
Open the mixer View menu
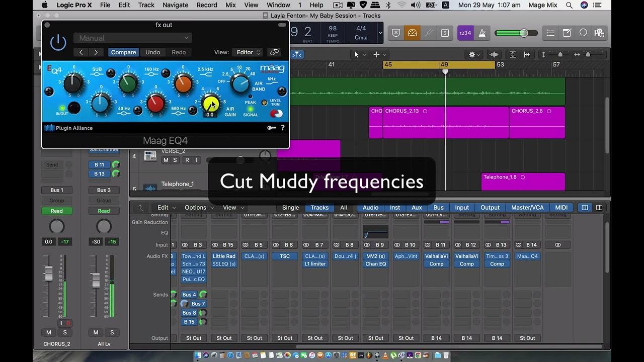[233, 207]
